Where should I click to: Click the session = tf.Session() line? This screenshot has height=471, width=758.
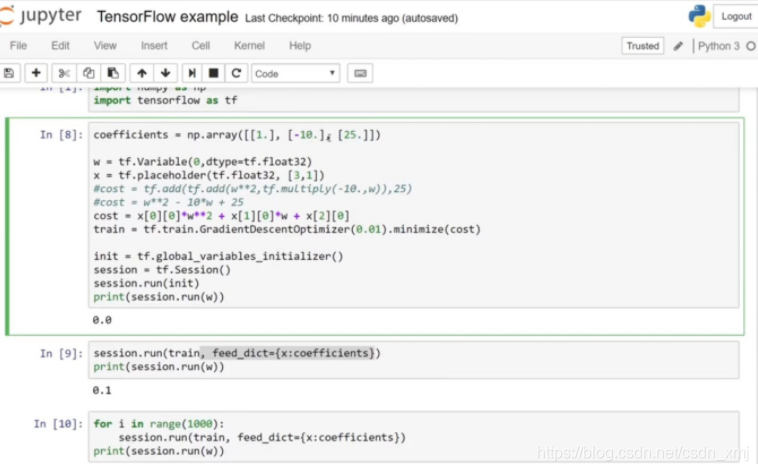(x=162, y=270)
